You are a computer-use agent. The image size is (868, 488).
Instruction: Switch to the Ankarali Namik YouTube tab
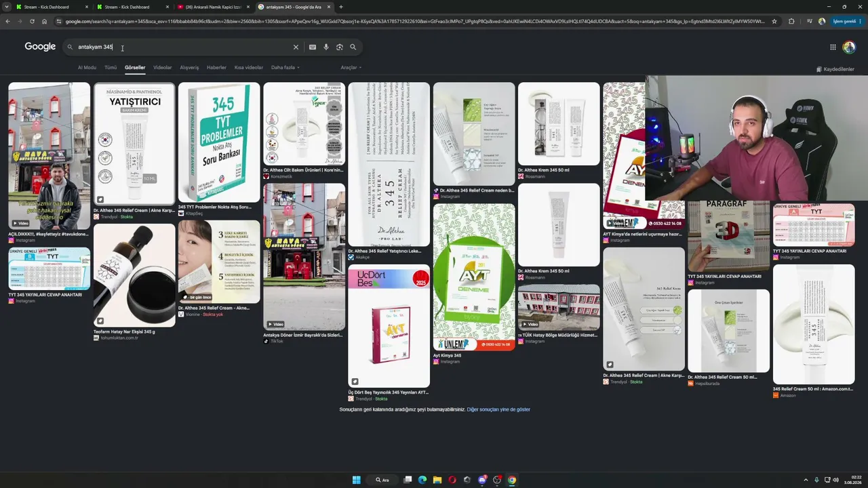click(214, 7)
